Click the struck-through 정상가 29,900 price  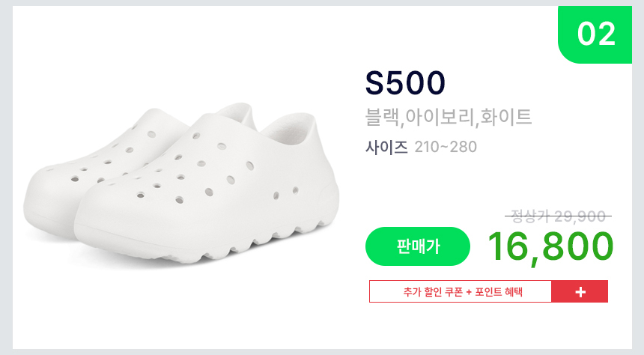(558, 216)
